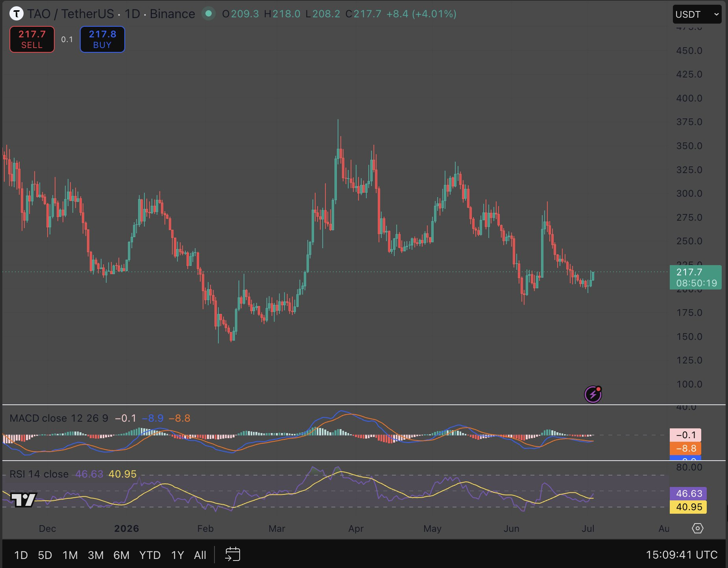Click the 0.1 spread value

(x=67, y=39)
